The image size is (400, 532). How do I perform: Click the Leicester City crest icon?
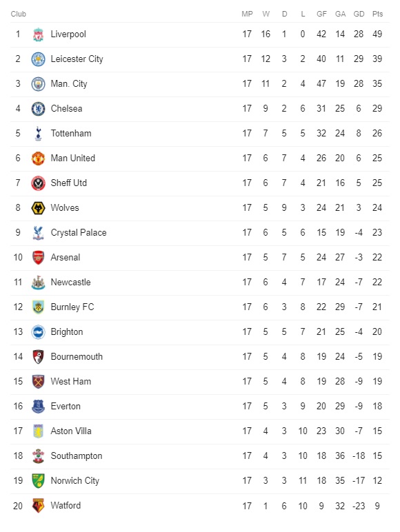(38, 59)
